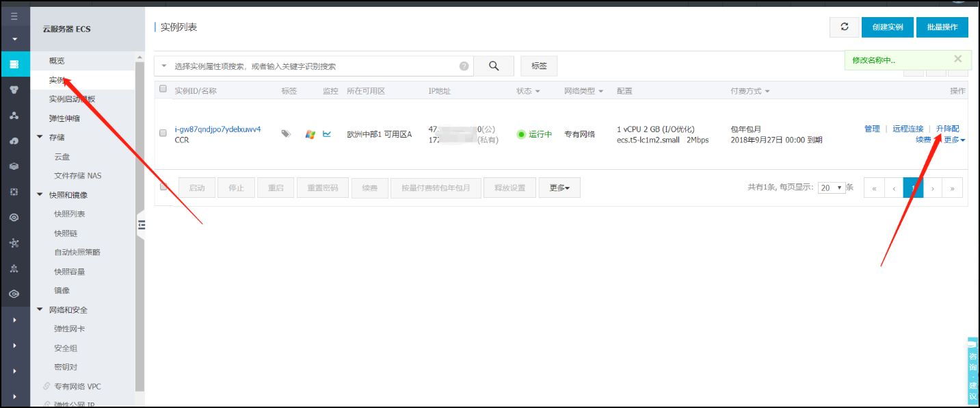
Task: Click the tag icon in CCR instance row
Action: [x=286, y=133]
